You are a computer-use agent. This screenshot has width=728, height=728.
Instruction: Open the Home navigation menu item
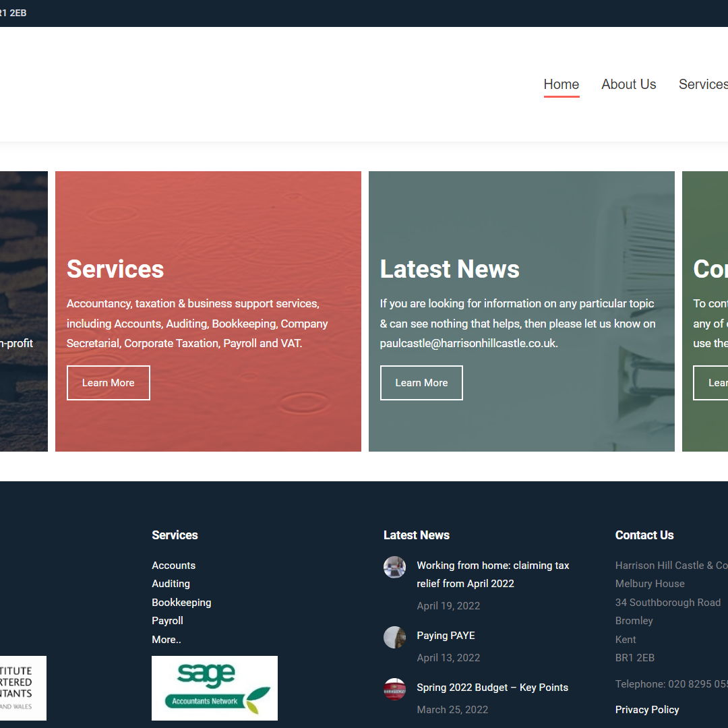coord(561,84)
